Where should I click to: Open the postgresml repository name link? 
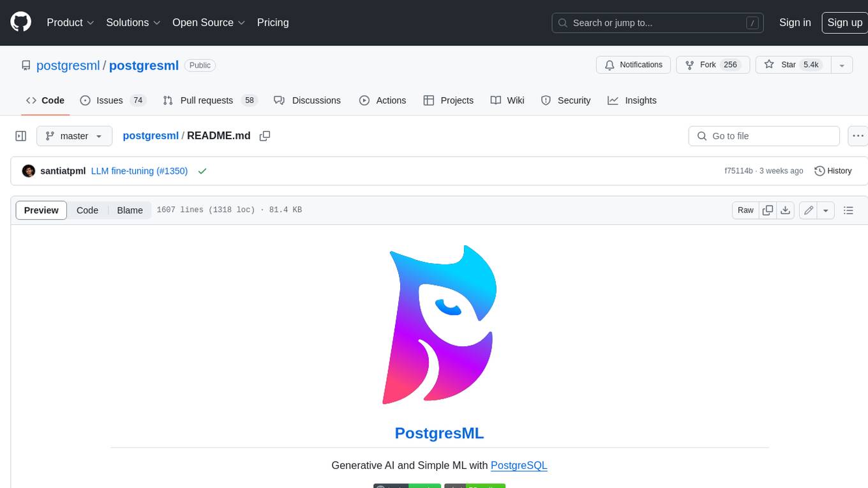(x=144, y=65)
